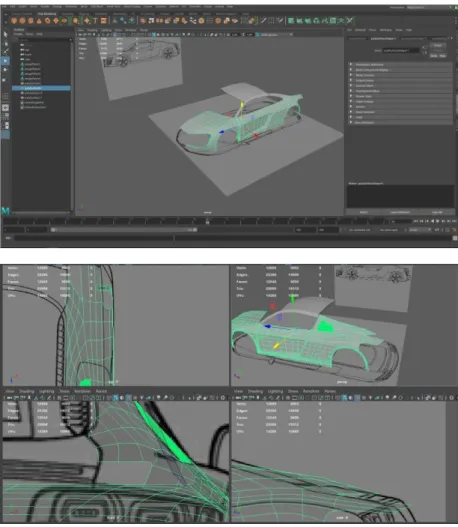The height and width of the screenshot is (527, 458).
Task: Click the Focus button in Attribute Editor
Action: click(438, 45)
